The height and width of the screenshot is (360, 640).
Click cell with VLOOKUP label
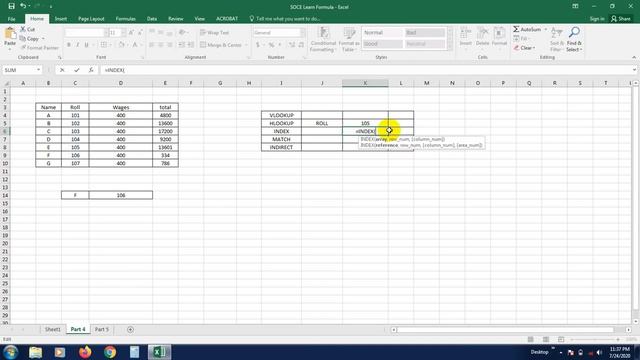(x=281, y=115)
